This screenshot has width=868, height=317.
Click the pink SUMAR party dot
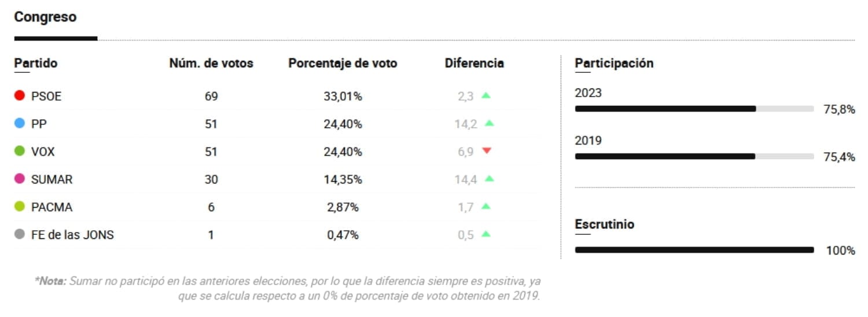20,179
